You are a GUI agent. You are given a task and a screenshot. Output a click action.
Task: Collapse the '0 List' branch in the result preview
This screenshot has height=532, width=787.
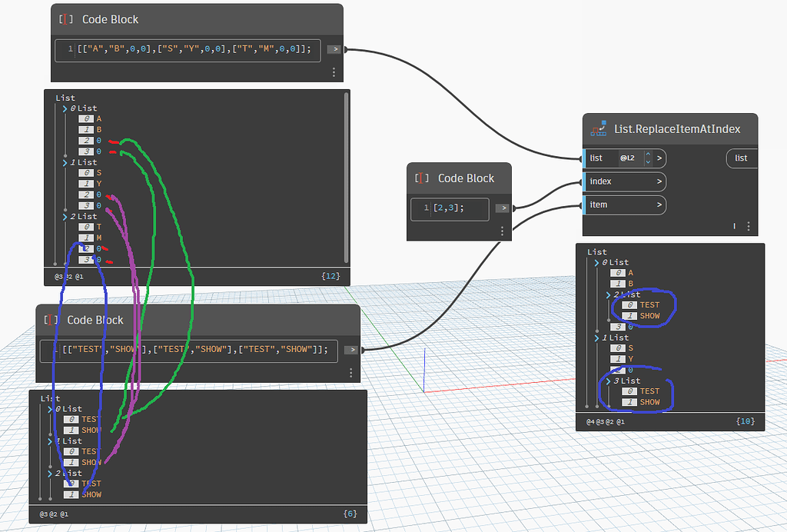(x=596, y=262)
